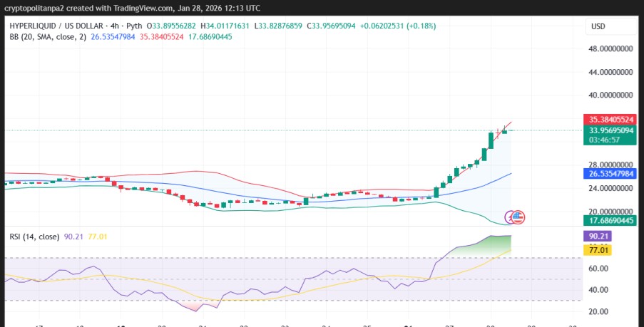Screen dimensions: 644x327
Task: Click the green 33.95695094 current price label
Action: pyautogui.click(x=610, y=130)
